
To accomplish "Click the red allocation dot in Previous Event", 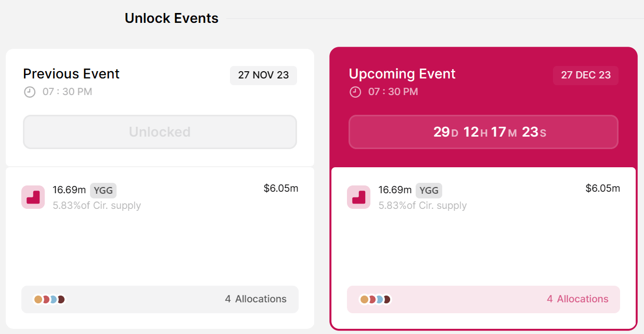I will click(46, 299).
